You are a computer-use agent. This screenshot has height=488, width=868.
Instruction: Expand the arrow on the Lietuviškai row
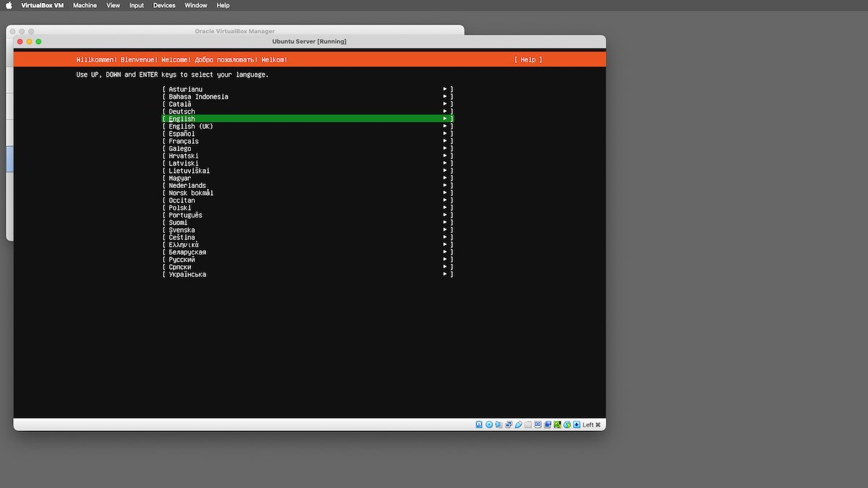445,171
